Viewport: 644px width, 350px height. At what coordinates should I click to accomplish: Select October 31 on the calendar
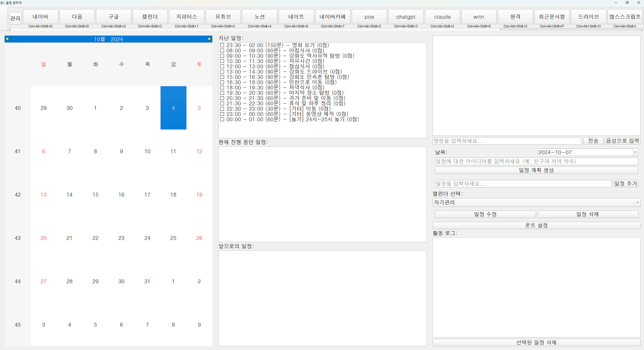click(x=147, y=281)
